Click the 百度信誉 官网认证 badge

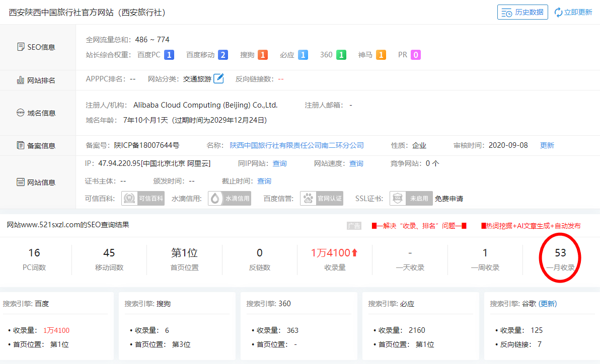point(322,199)
